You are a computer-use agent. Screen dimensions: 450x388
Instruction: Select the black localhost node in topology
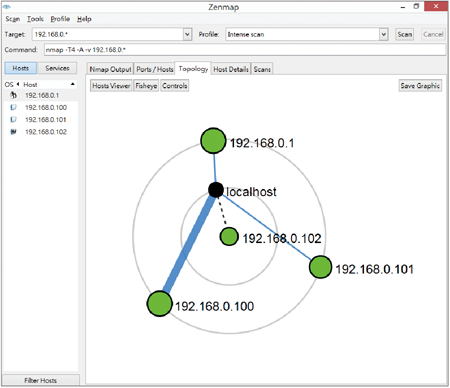tap(216, 190)
